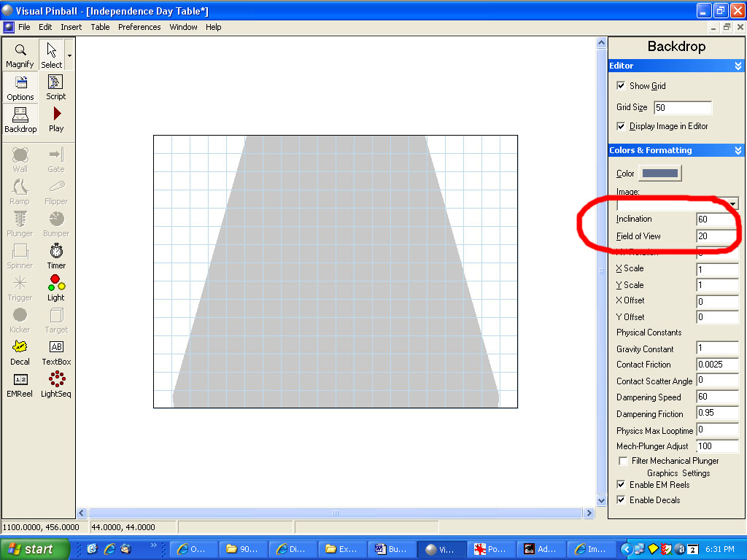This screenshot has width=747, height=560.
Task: Uncheck Display Image in Editor
Action: click(622, 126)
